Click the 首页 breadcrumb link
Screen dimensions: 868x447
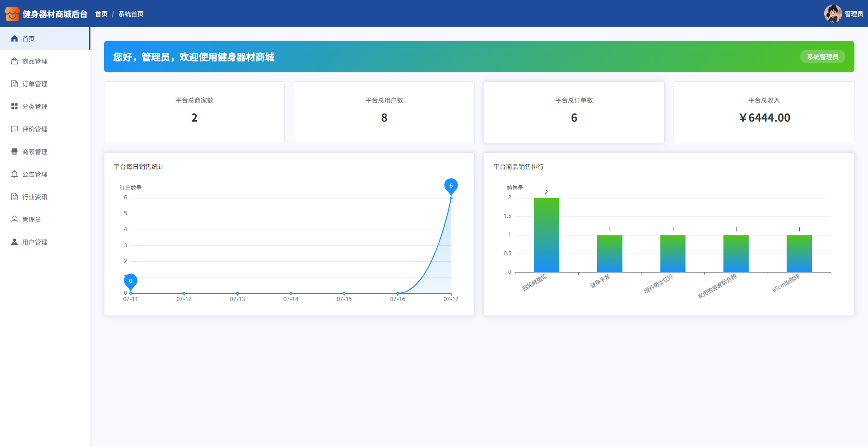tap(101, 14)
